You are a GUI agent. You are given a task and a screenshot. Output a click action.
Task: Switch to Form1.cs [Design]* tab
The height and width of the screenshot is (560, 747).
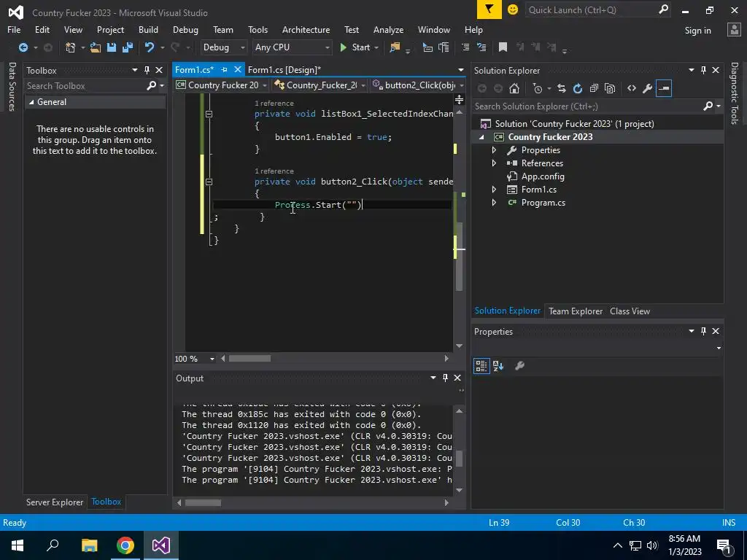285,69
